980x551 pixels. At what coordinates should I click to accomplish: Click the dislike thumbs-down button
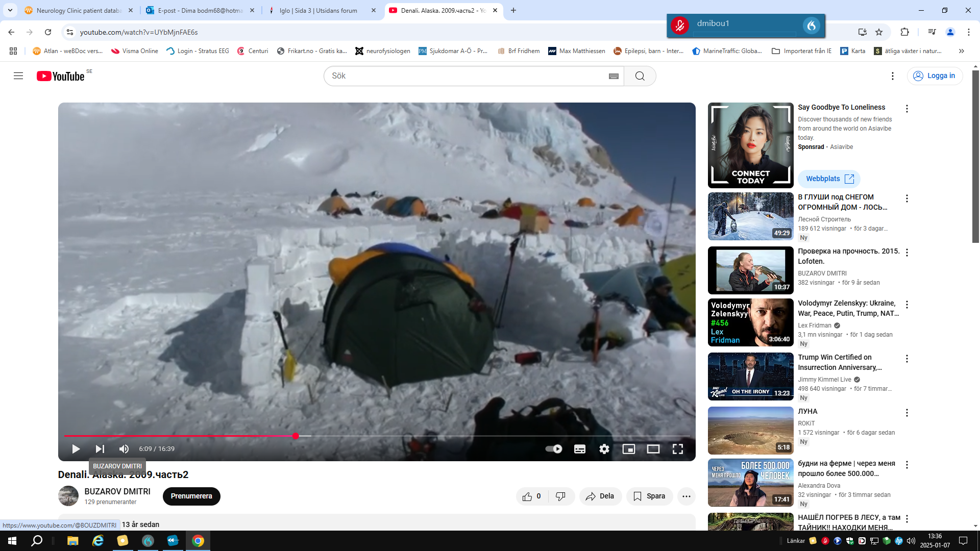[x=560, y=496]
